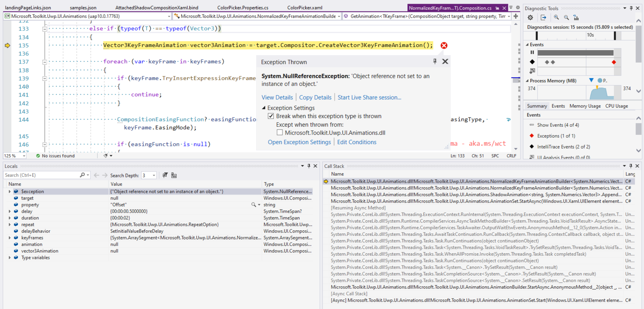Click the red exception marker on the events timeline
Screen dimensions: 644x309
(613, 62)
